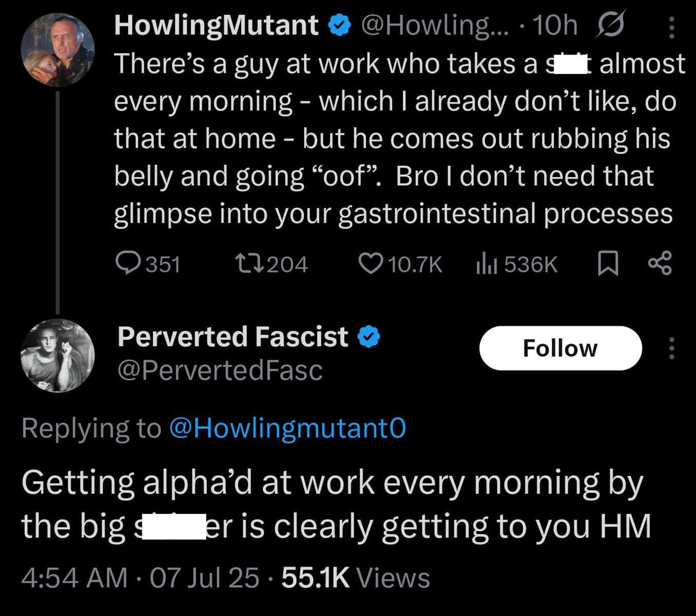
Task: Click the 10h timestamp on the tweet
Action: (555, 25)
